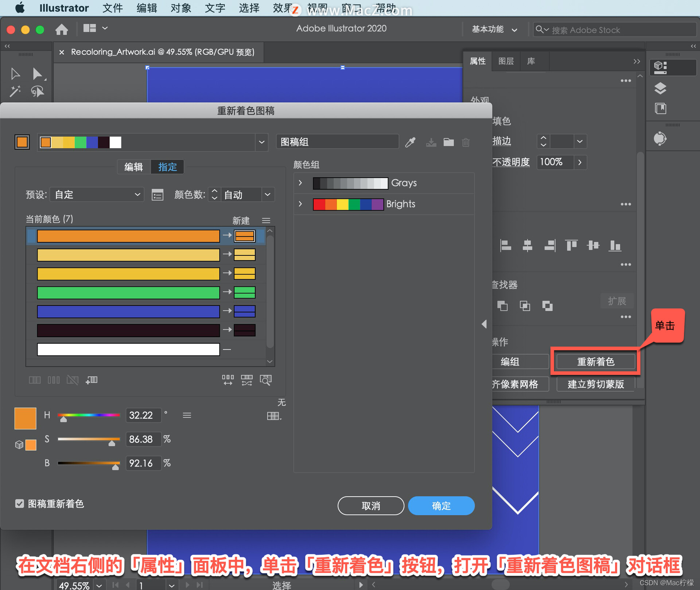The width and height of the screenshot is (700, 590).
Task: Click the horizontal align left icon
Action: [505, 246]
